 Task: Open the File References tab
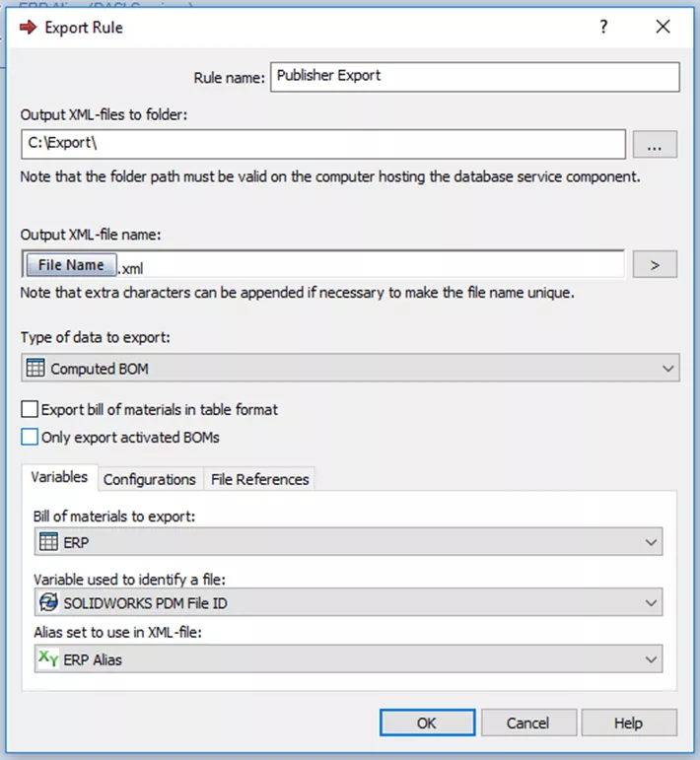coord(260,479)
